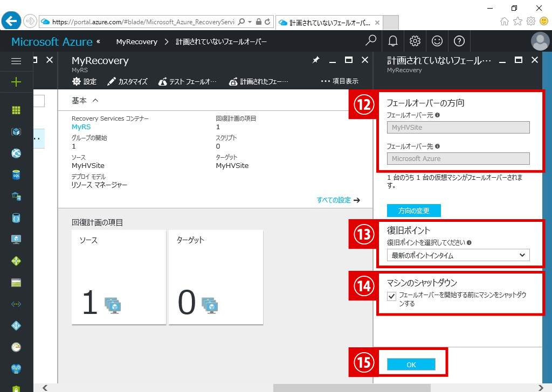Image resolution: width=552 pixels, height=392 pixels.
Task: Click 計画されたフェールオーバー in the toolbar
Action: click(258, 81)
